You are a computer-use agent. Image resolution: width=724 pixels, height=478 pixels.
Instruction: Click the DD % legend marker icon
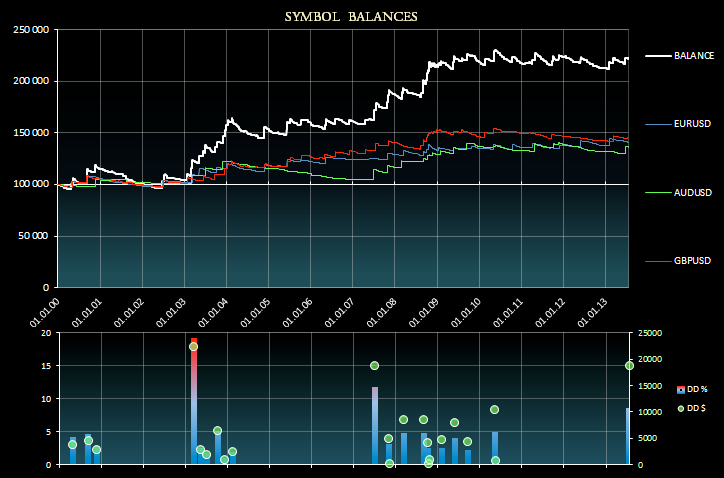(x=681, y=390)
